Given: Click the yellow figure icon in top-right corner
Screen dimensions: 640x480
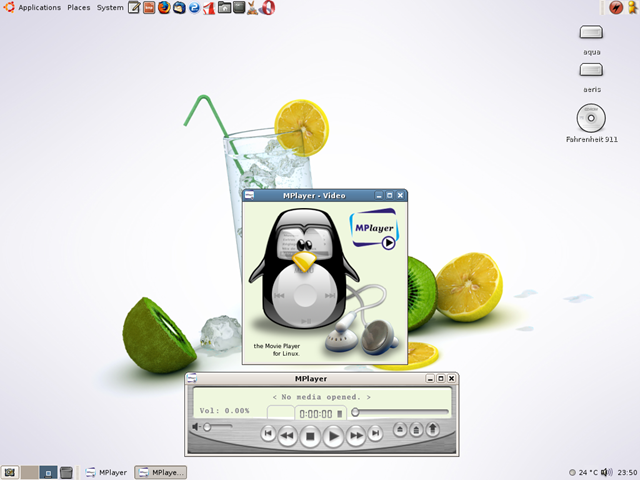Looking at the screenshot, I should click(632, 7).
